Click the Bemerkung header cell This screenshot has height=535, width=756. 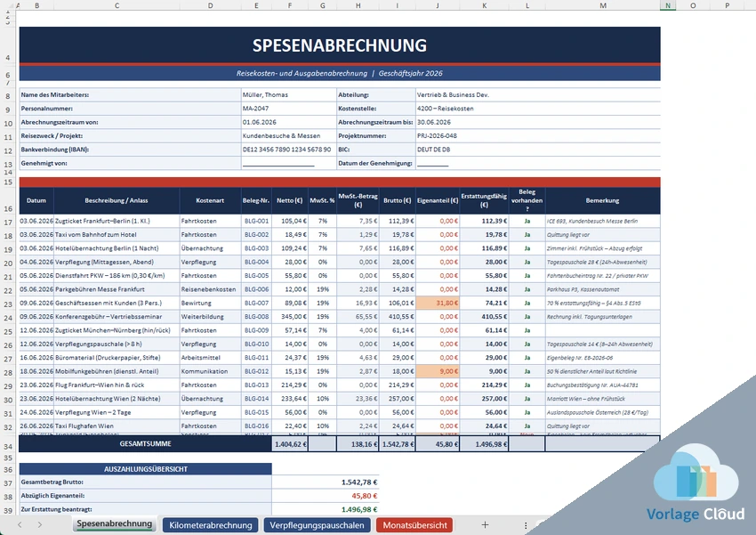(603, 200)
